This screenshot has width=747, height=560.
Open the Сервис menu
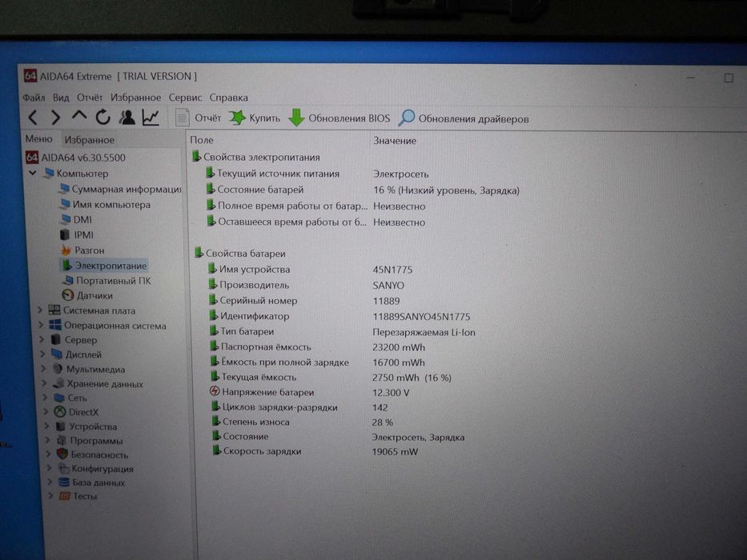(x=185, y=98)
